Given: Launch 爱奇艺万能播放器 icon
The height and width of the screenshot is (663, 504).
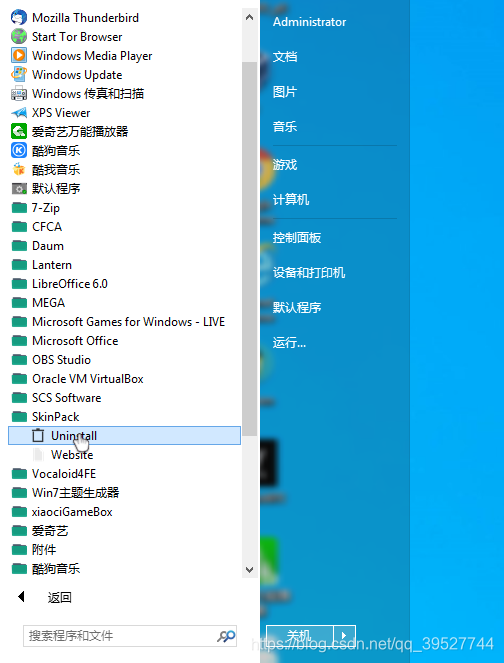Looking at the screenshot, I should coord(19,132).
